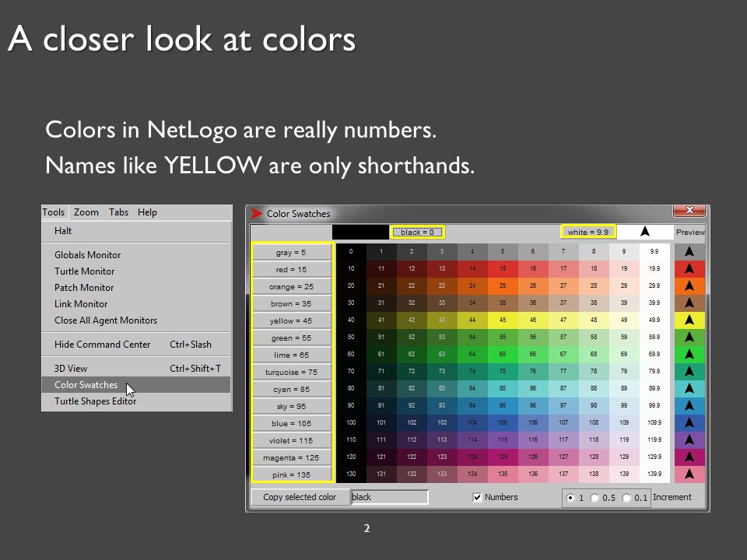Image resolution: width=747 pixels, height=560 pixels.
Task: Click the white = 9.9 button
Action: 588,232
